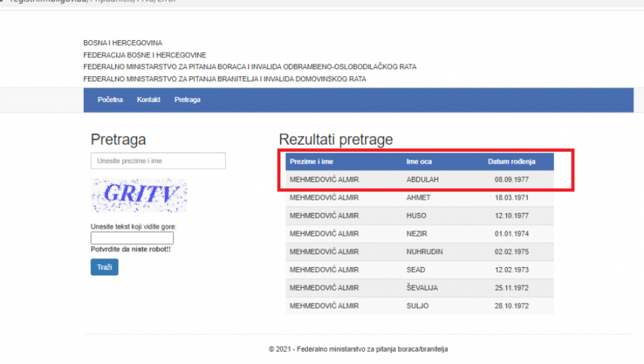Click the captcha text entry box
644x364 pixels.
pyautogui.click(x=132, y=238)
